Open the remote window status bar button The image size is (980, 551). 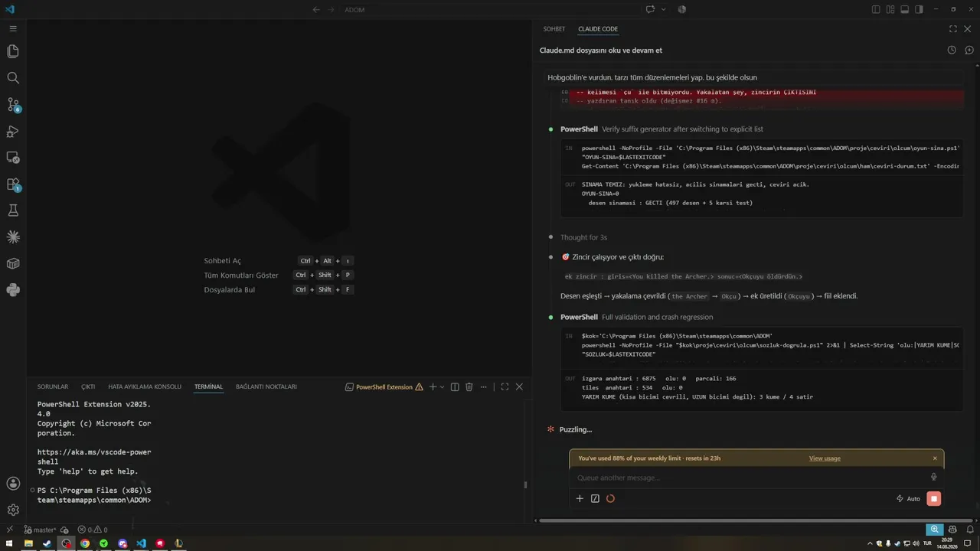tap(9, 530)
